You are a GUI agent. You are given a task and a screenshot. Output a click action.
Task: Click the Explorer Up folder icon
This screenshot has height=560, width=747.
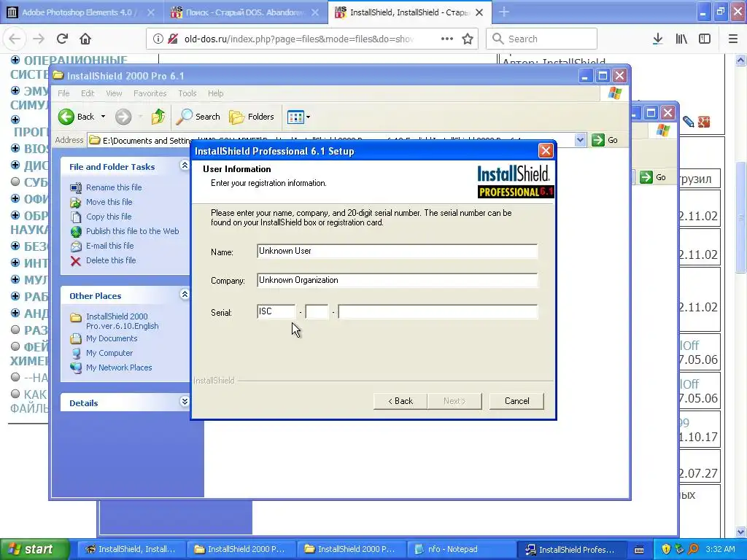158,117
